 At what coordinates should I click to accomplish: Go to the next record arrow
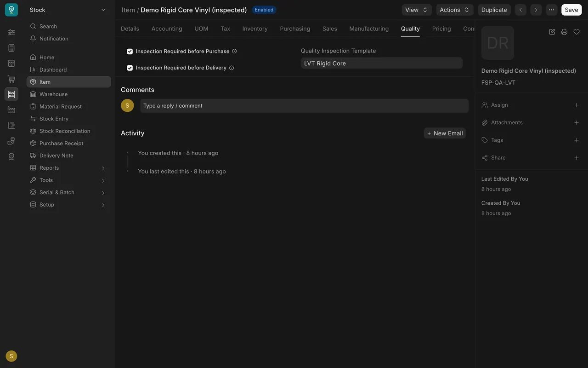click(x=536, y=10)
